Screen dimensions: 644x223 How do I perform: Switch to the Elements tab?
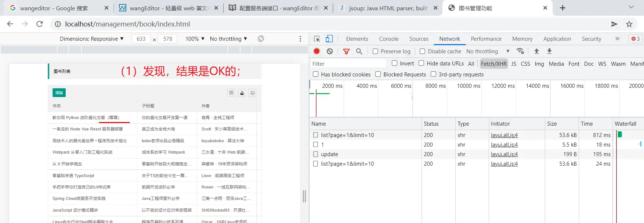click(x=357, y=39)
